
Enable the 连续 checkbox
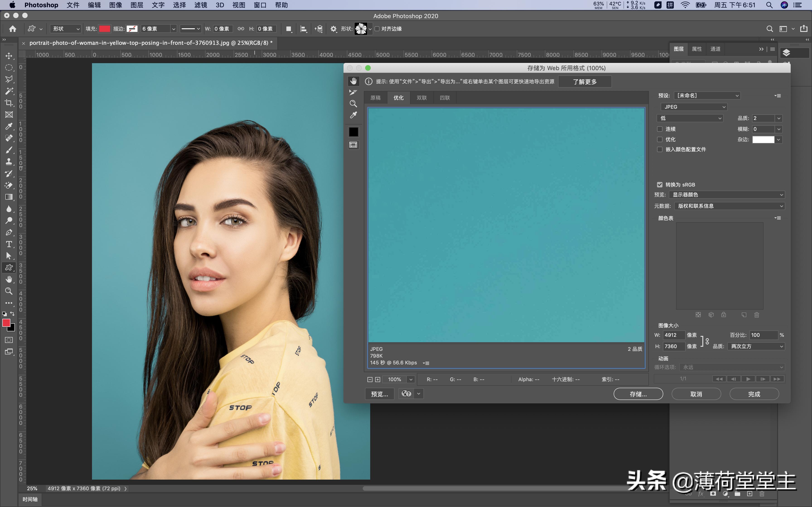point(660,129)
